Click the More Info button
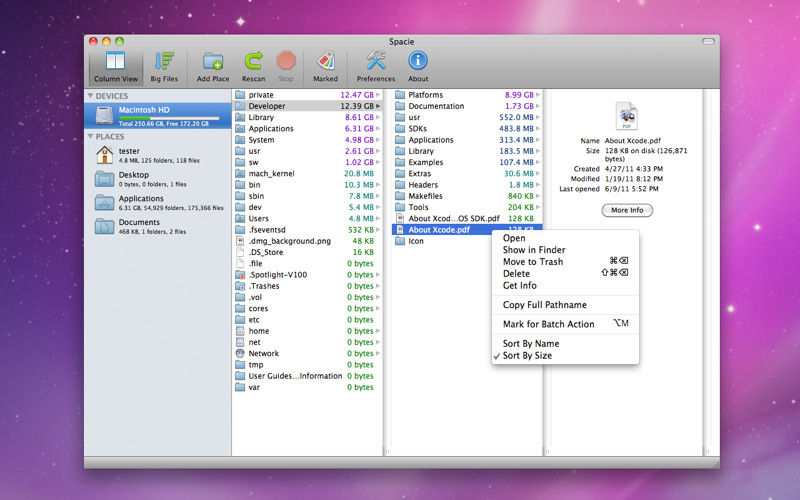Screen dimensions: 800x500 click(x=627, y=210)
